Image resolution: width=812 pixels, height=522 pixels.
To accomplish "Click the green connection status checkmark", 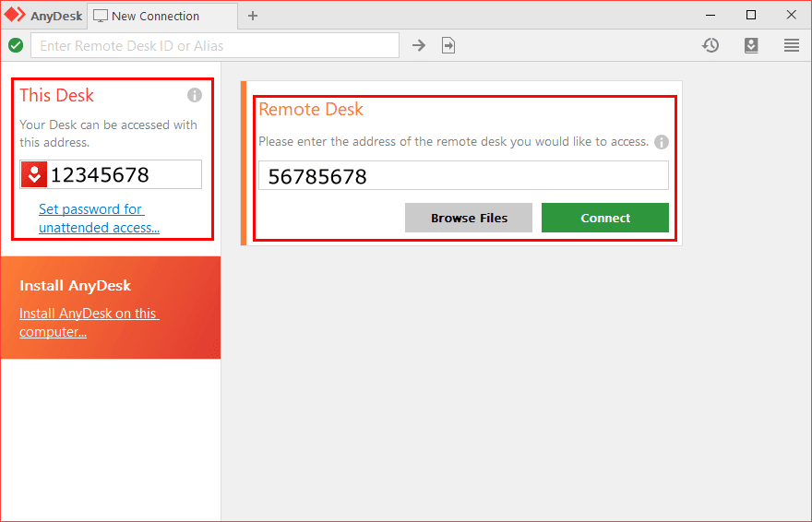I will click(x=16, y=45).
